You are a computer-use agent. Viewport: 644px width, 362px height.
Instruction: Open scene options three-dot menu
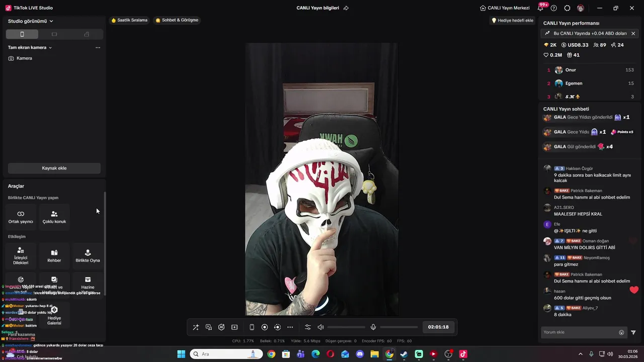[x=98, y=48]
